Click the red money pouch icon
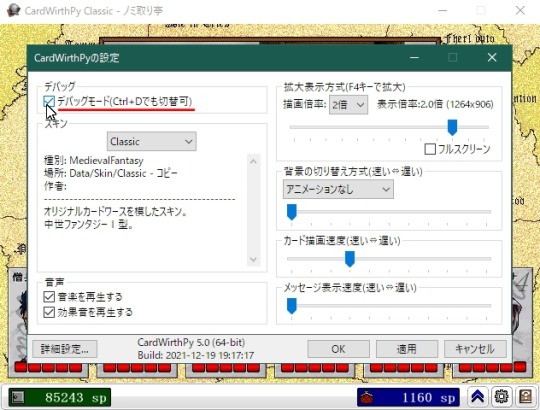 (x=367, y=397)
